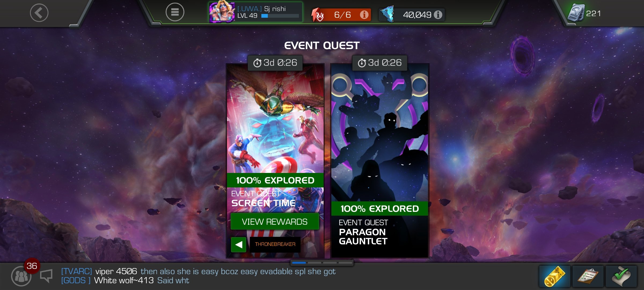Viewport: 644px width, 290px height.
Task: Open the Paragon Gauntlet event quest card
Action: [380, 161]
